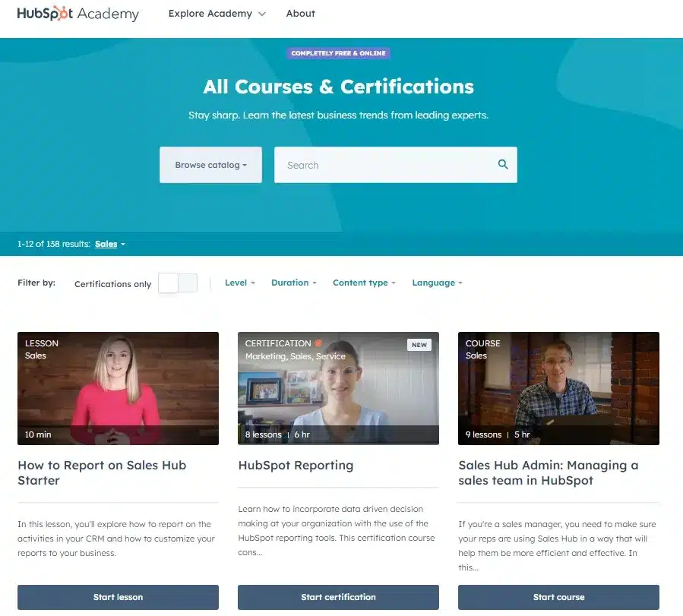
Task: Open the About menu item
Action: [301, 14]
